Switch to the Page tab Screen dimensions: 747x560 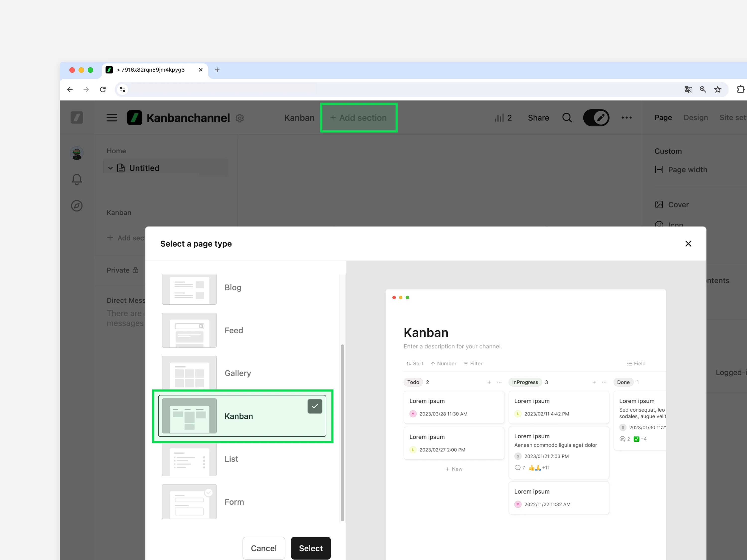[x=663, y=117]
